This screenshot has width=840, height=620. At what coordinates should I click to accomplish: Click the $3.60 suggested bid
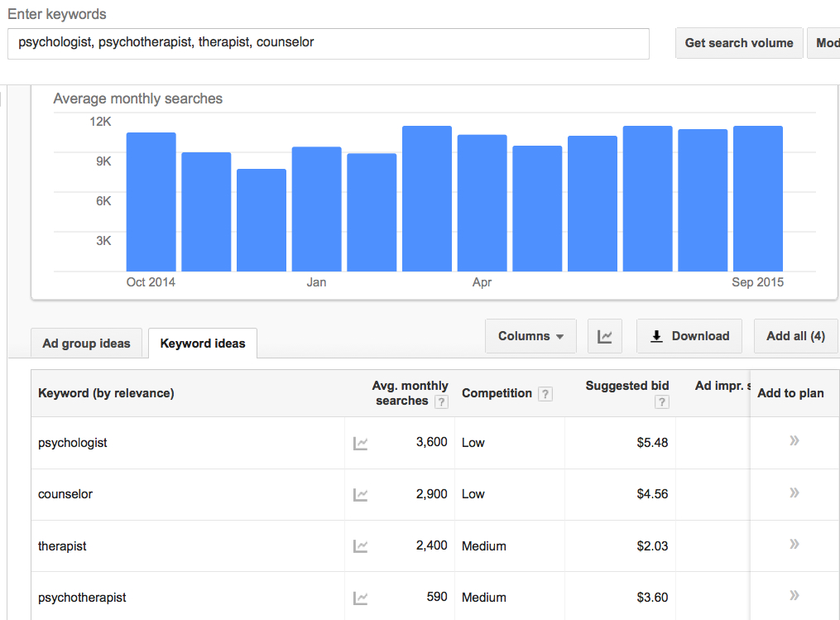click(x=652, y=598)
